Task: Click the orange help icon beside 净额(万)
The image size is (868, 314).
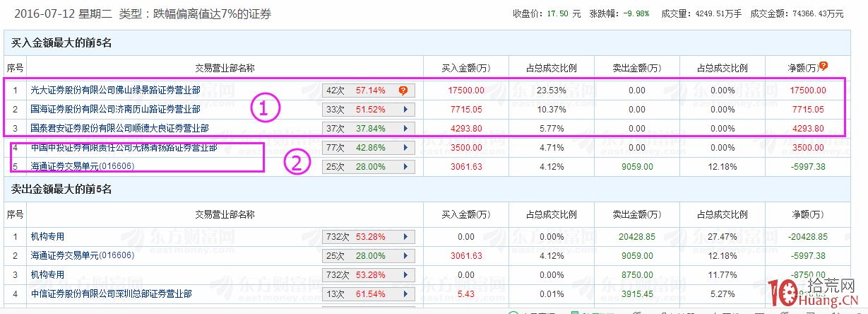Action: click(x=824, y=66)
